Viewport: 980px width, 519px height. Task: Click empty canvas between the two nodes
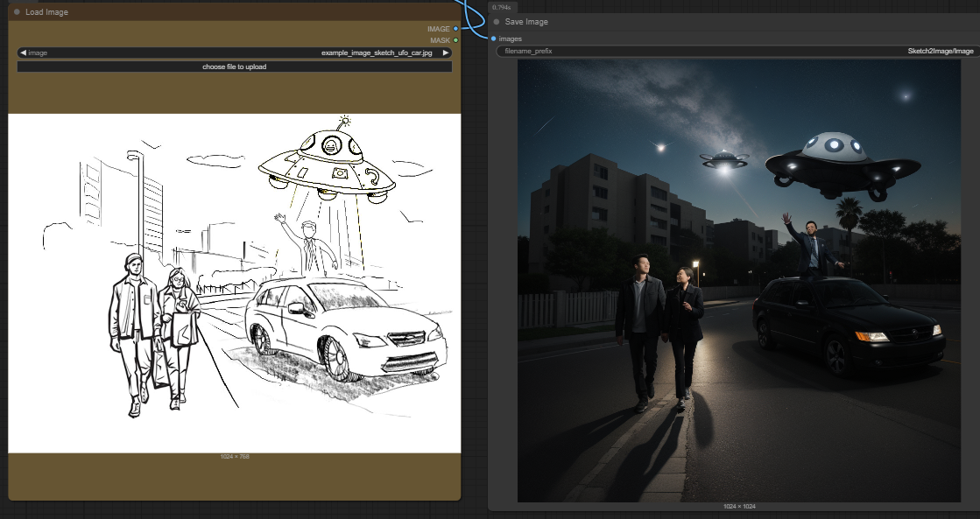[x=474, y=263]
